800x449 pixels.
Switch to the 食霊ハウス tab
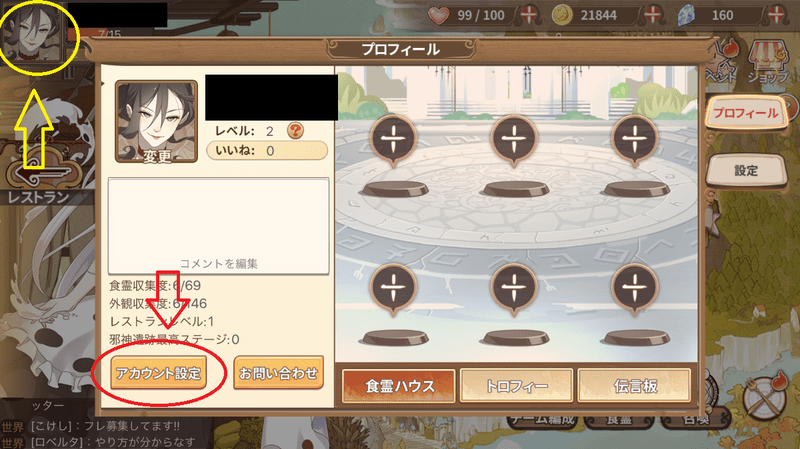(x=399, y=386)
